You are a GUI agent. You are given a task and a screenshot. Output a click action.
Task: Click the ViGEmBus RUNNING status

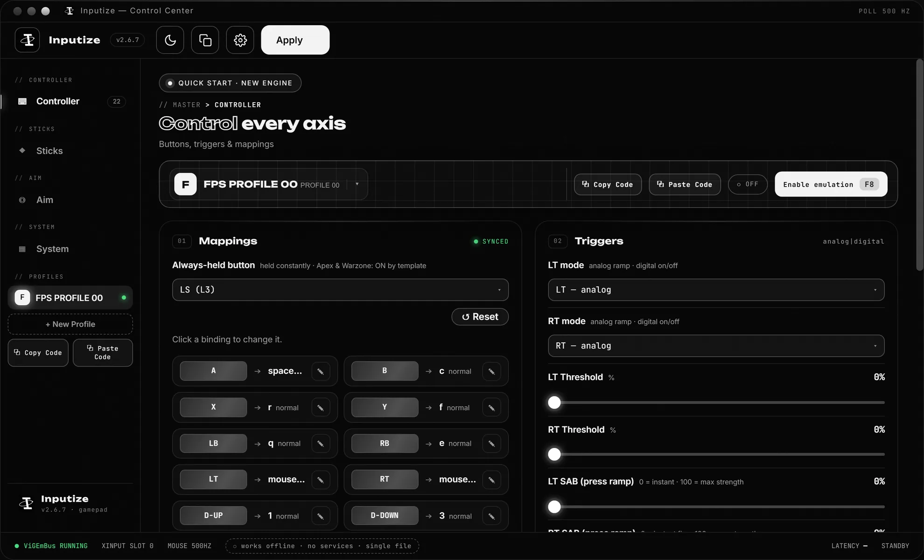click(x=51, y=546)
